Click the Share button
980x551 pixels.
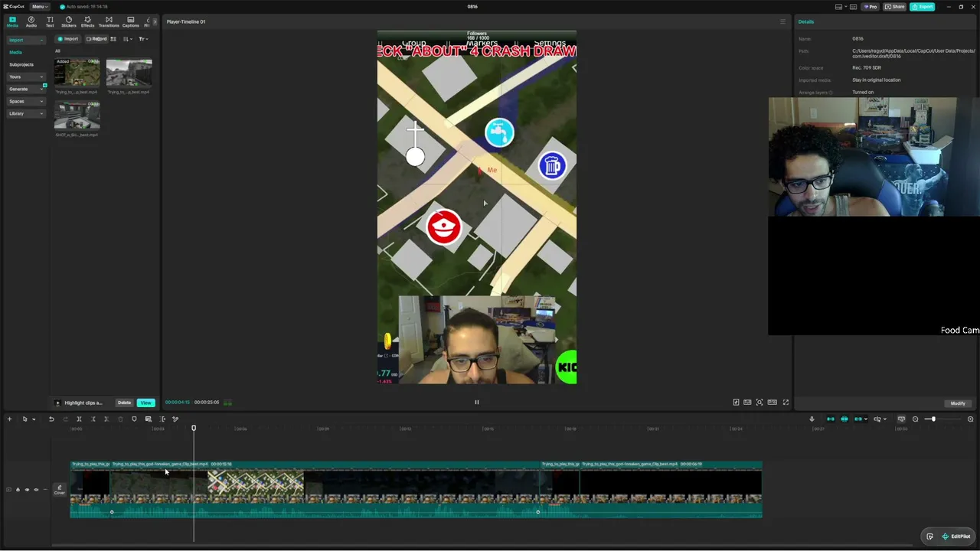click(894, 7)
